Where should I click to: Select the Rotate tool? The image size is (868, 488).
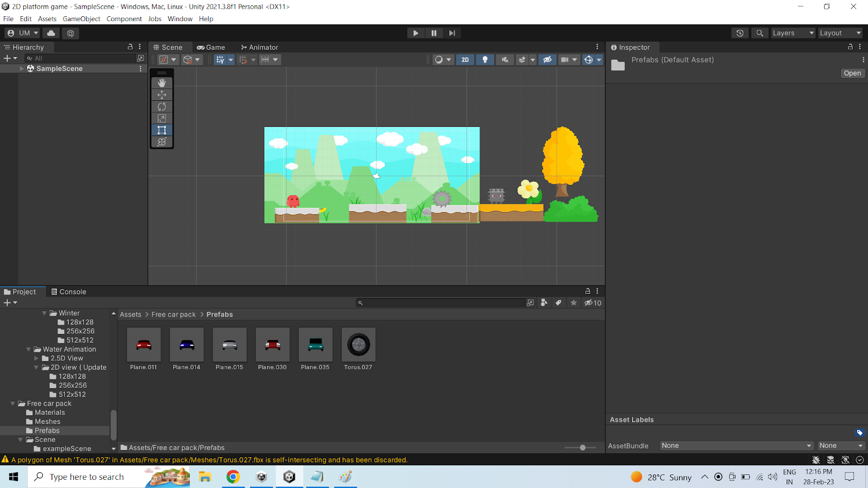point(162,107)
